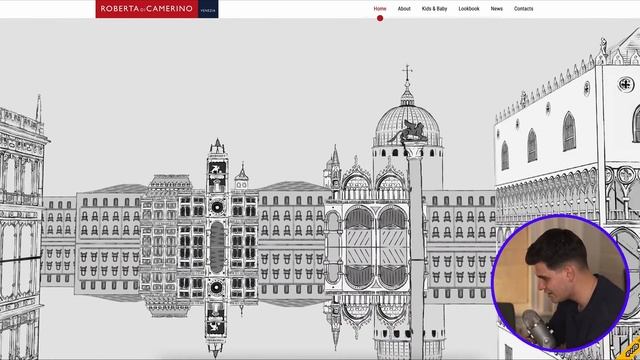The width and height of the screenshot is (640, 360).
Task: Open the Lookbook page
Action: (469, 9)
